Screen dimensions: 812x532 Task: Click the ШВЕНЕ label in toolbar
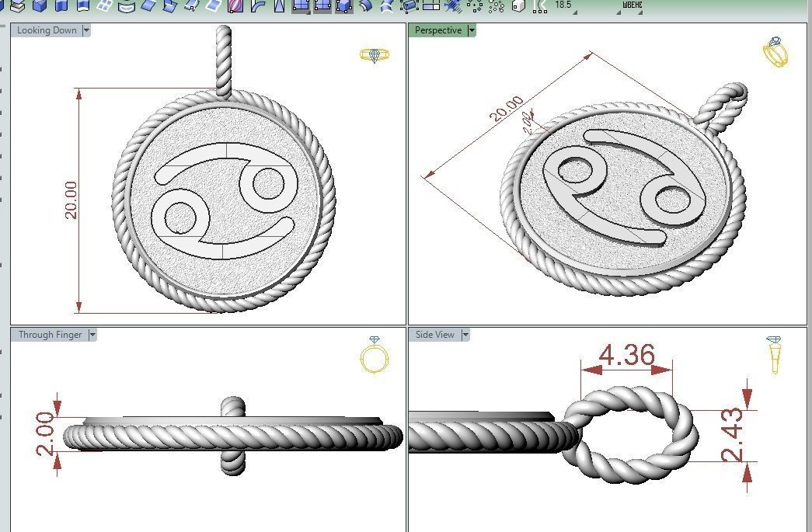[x=633, y=5]
